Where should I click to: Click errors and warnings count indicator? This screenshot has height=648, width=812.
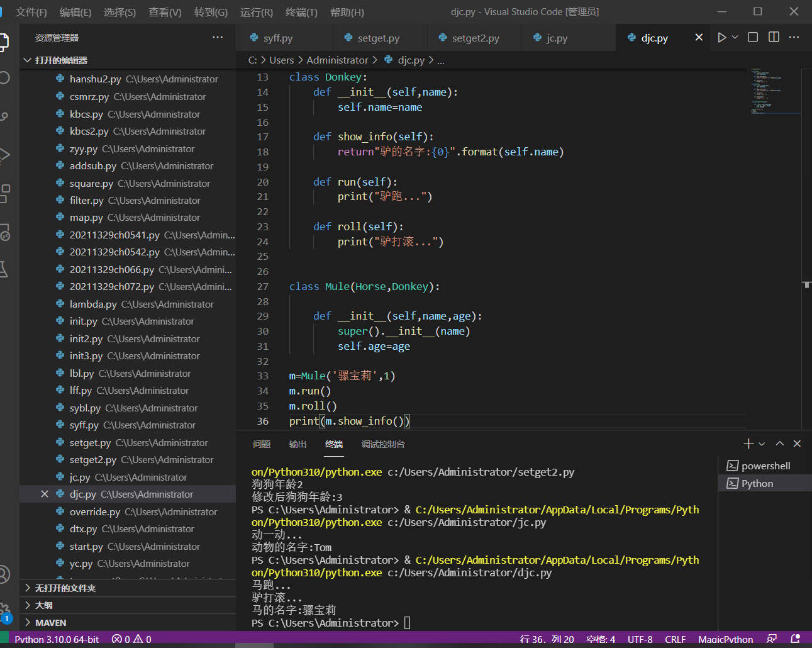point(131,639)
